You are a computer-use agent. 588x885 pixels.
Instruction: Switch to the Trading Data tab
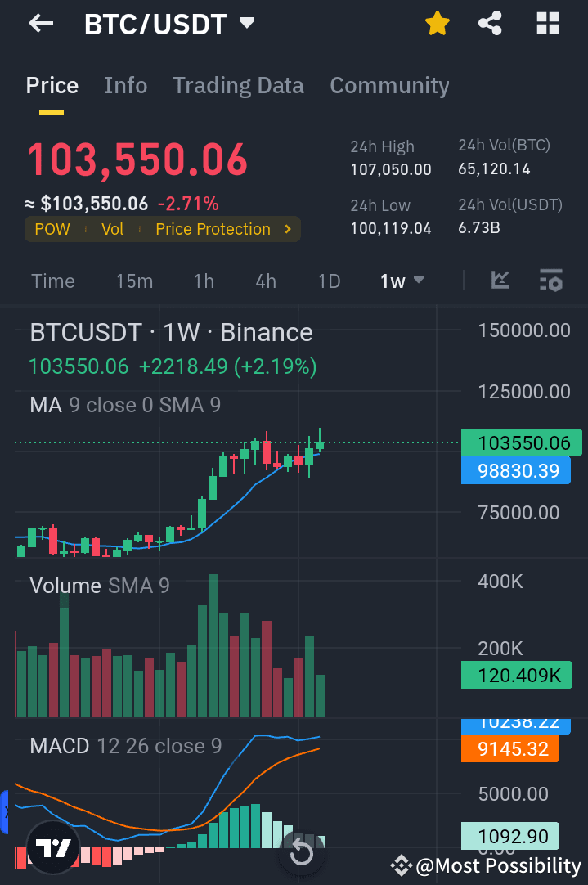(x=238, y=86)
